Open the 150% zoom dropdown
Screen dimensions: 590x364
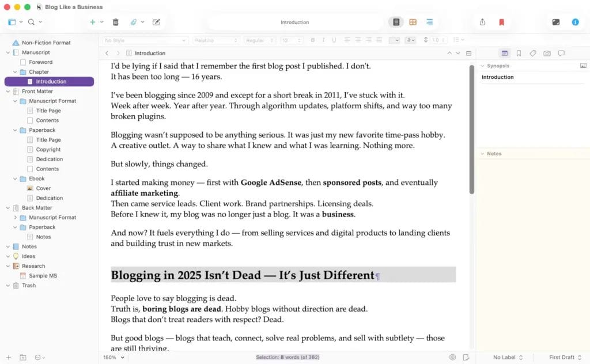tap(114, 357)
